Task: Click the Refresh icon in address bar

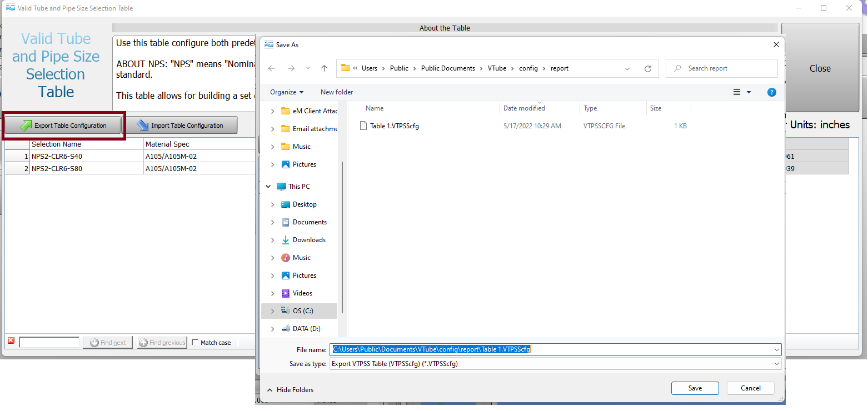Action: pyautogui.click(x=647, y=69)
